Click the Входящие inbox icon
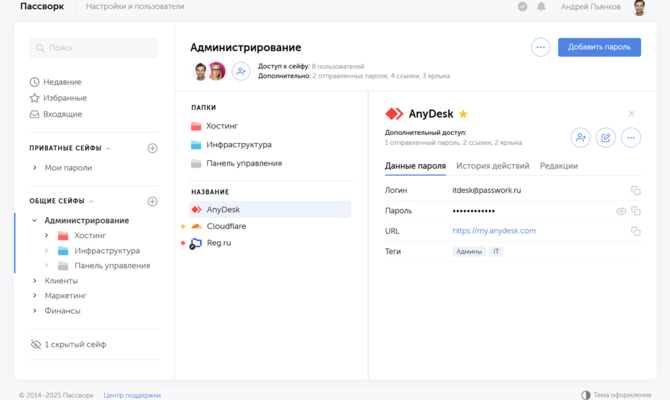 point(35,114)
